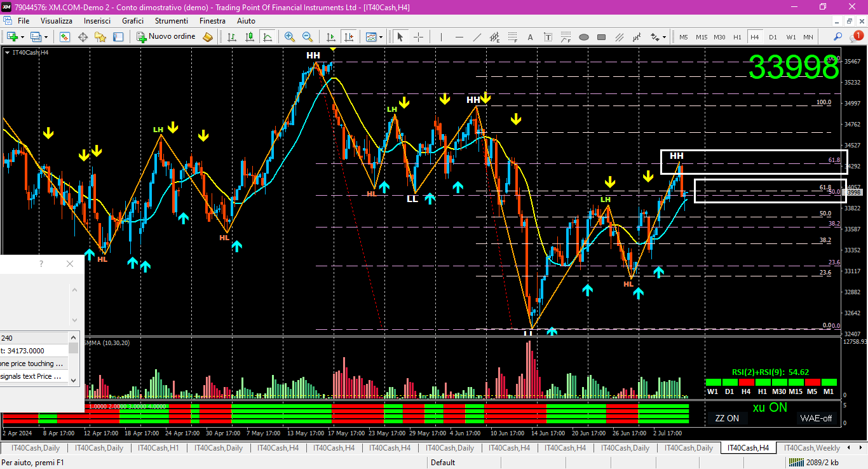Open the indicators dropdown arrow
This screenshot has height=469, width=868.
tap(381, 37)
